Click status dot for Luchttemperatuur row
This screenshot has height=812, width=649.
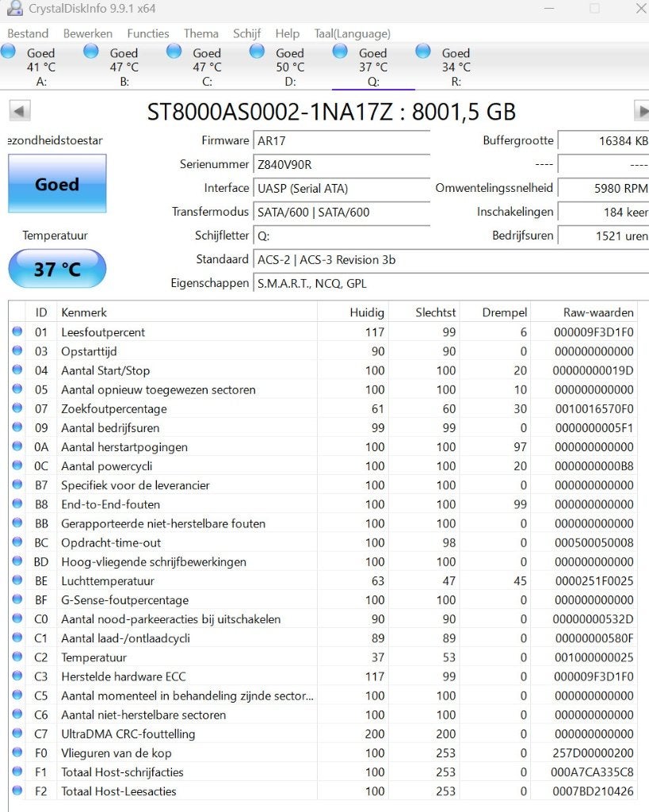click(x=17, y=580)
